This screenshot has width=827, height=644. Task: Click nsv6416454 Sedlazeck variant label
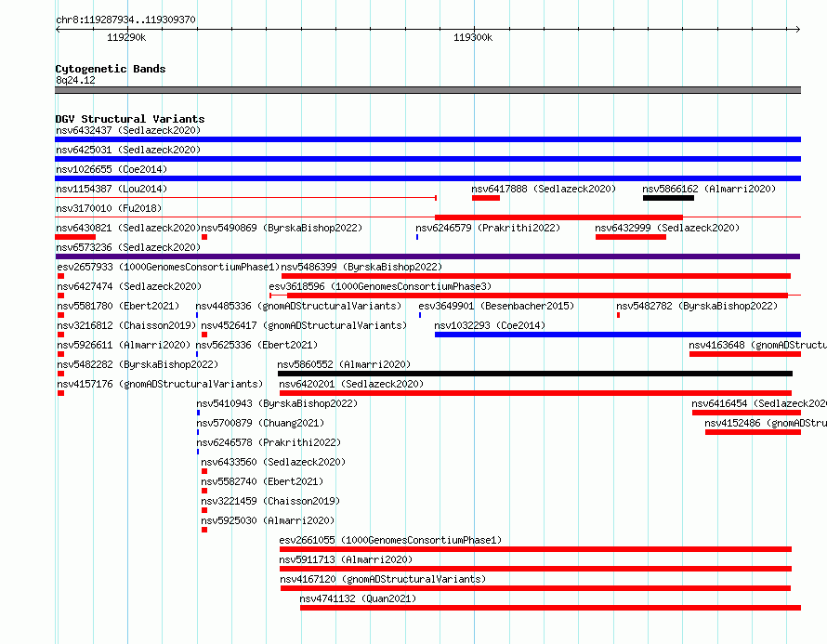(x=759, y=403)
